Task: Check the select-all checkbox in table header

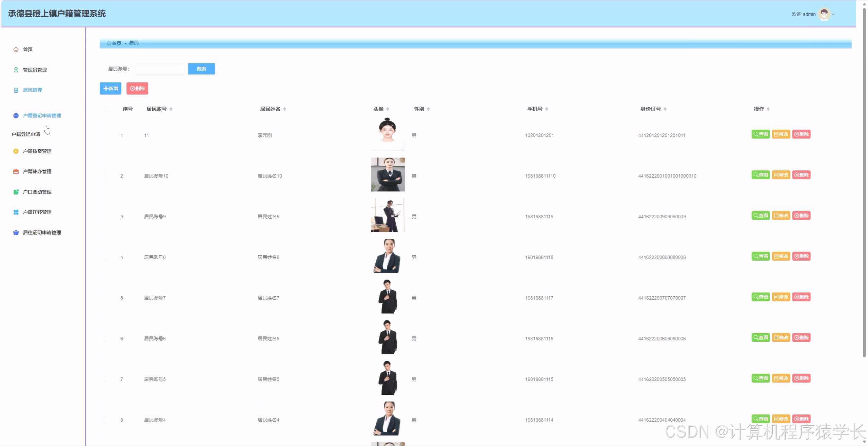Action: pyautogui.click(x=106, y=109)
